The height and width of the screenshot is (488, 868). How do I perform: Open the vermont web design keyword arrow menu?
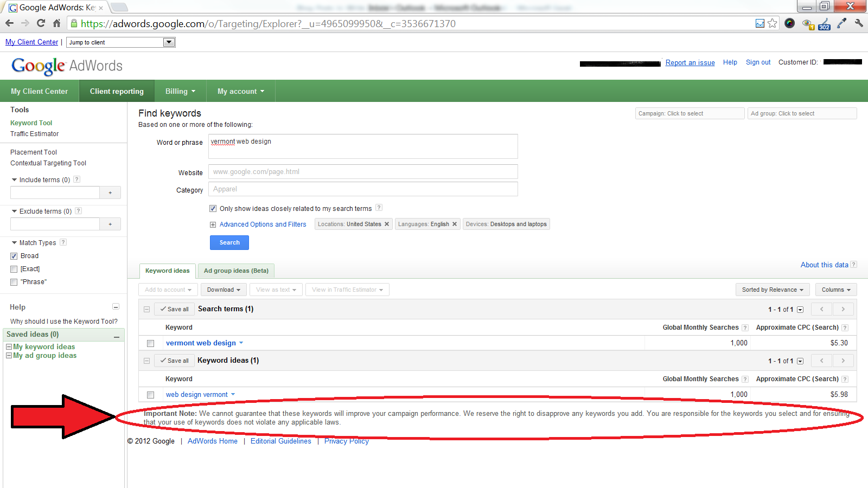pyautogui.click(x=241, y=343)
